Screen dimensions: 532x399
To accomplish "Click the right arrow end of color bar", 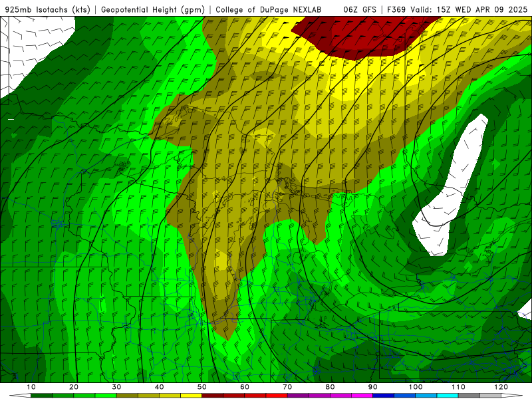I will tap(512, 396).
